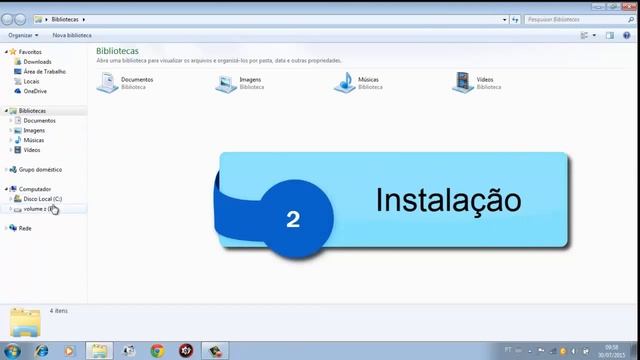The height and width of the screenshot is (360, 640).
Task: Open OneDrive in the sidebar
Action: point(35,91)
